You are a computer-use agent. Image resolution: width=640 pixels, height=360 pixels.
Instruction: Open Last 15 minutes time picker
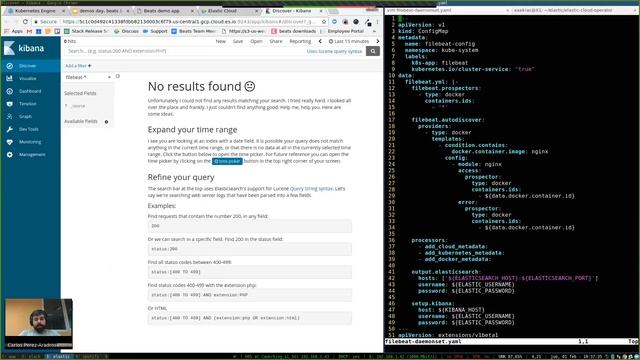[x=349, y=41]
